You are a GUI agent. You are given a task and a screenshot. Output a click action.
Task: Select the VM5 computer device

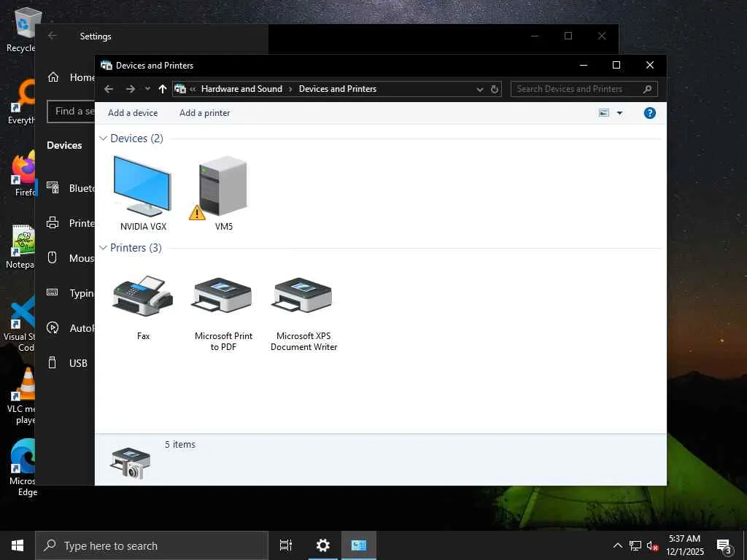click(x=223, y=192)
